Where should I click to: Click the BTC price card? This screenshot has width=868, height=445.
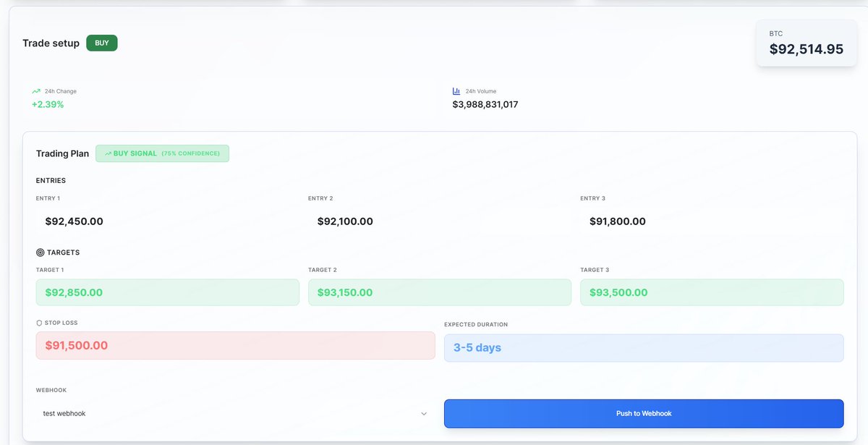click(x=807, y=43)
